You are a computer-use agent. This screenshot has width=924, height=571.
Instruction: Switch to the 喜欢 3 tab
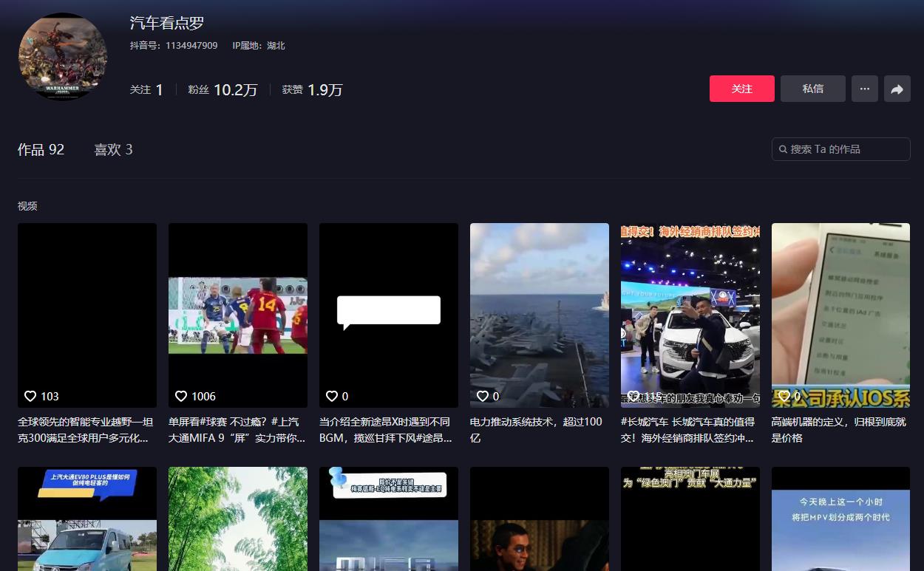click(x=113, y=149)
